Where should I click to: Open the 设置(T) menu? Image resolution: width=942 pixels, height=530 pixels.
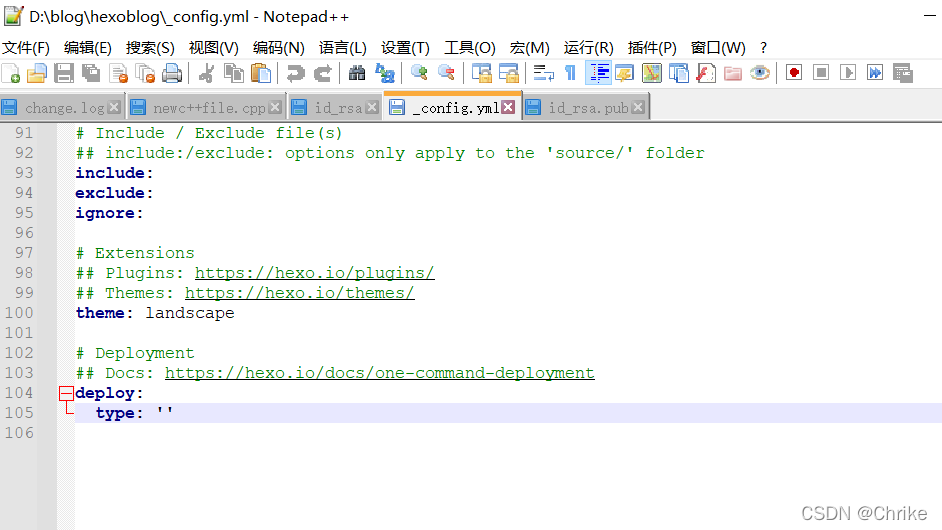(x=406, y=47)
